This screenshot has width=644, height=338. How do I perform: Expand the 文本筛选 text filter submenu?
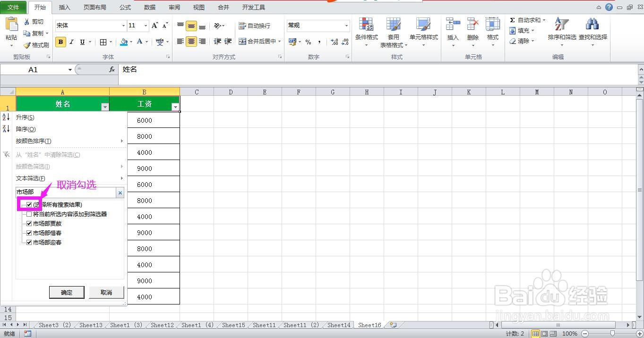tap(30, 178)
